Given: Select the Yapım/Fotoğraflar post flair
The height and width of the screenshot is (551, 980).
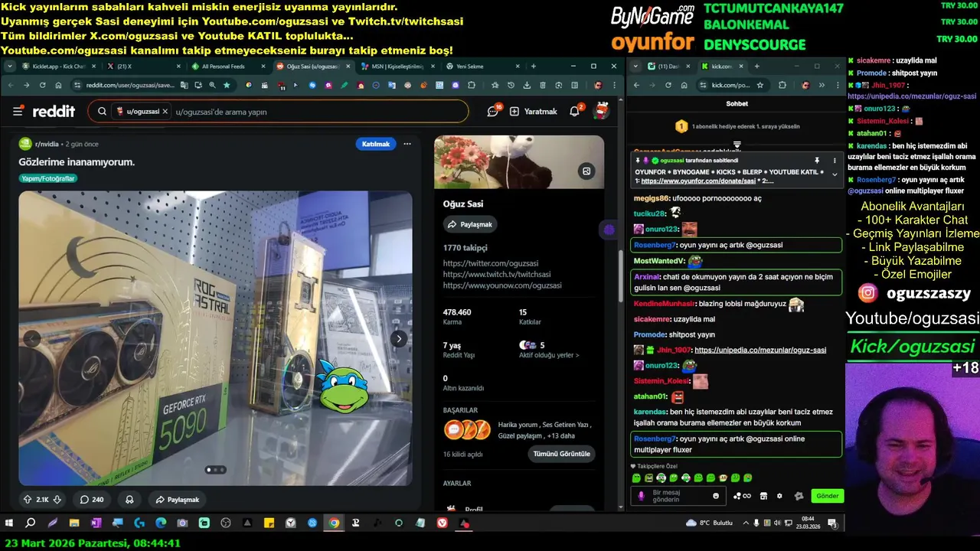Looking at the screenshot, I should 48,178.
